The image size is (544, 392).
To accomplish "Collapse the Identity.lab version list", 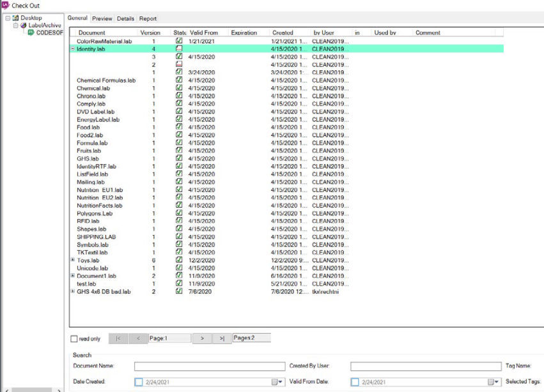I will tap(72, 49).
